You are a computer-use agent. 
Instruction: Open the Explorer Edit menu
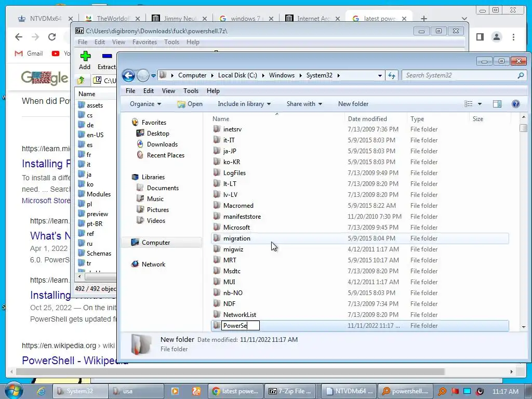pos(148,91)
